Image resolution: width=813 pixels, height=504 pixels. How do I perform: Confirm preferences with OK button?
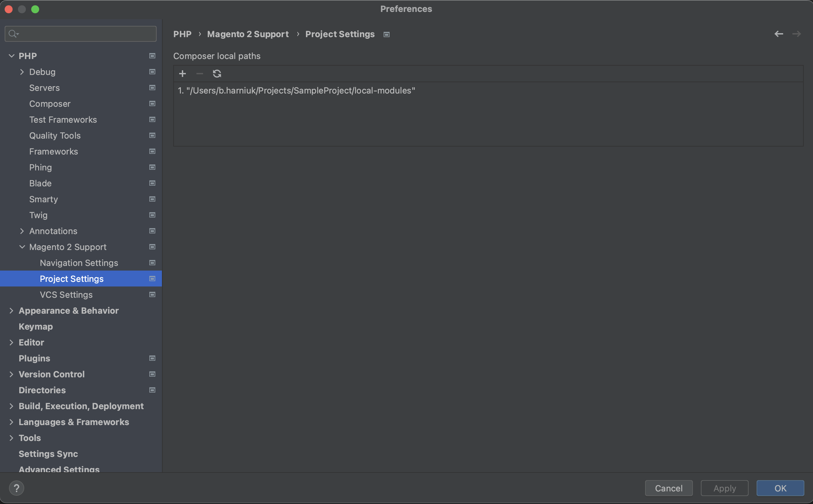780,488
